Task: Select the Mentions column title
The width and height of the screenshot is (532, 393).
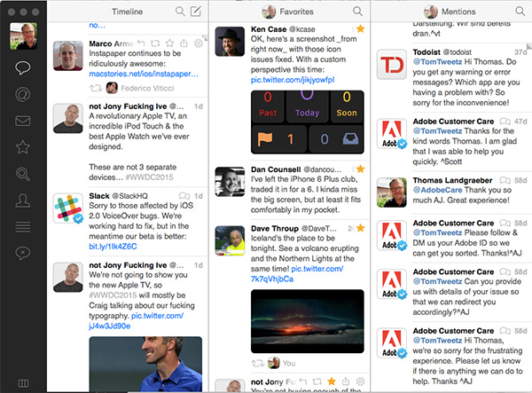Action: tap(458, 12)
